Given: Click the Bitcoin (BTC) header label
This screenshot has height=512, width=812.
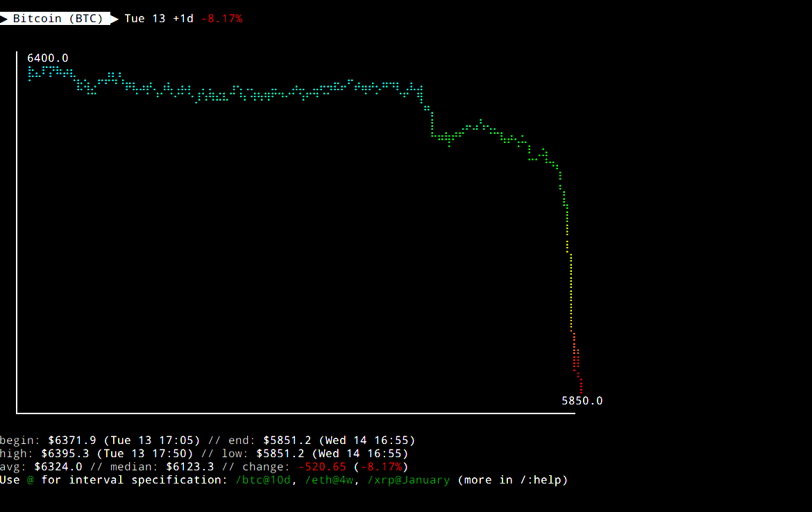Looking at the screenshot, I should pyautogui.click(x=58, y=19).
